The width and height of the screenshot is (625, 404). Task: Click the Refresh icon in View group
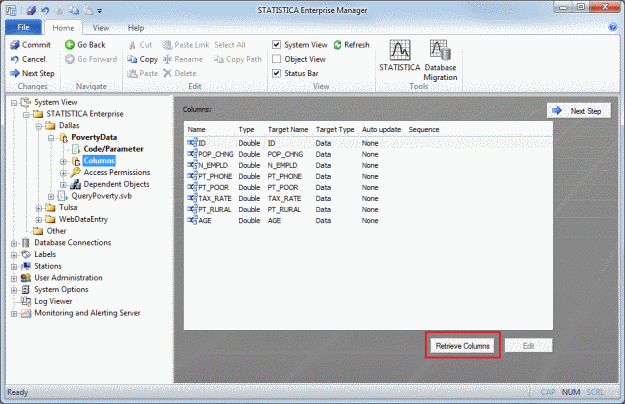click(338, 45)
